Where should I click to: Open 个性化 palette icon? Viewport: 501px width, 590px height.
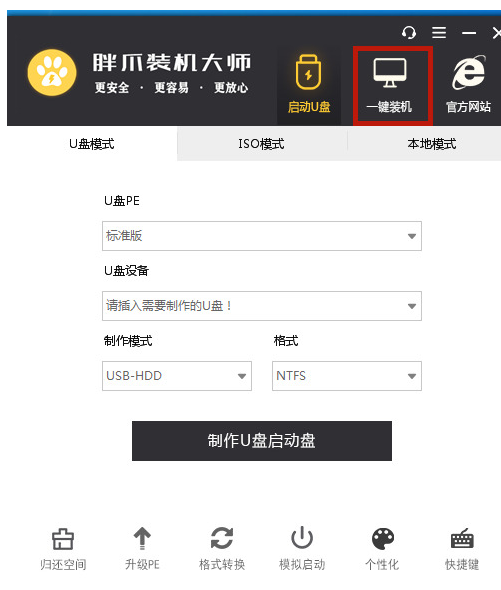[382, 538]
